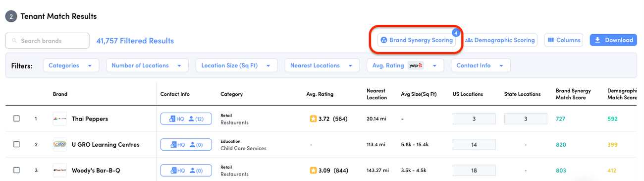
Task: Click the star rating icon for Thai Peppers
Action: [313, 119]
